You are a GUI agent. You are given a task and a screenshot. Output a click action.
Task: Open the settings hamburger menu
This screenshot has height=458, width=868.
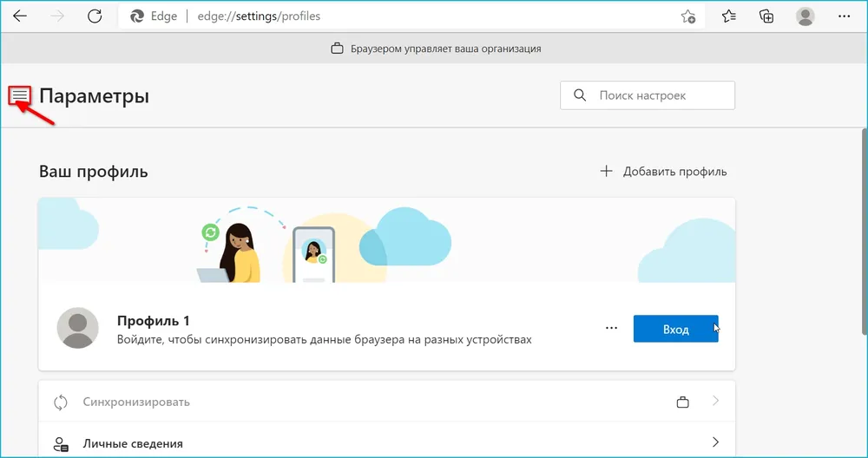(20, 96)
